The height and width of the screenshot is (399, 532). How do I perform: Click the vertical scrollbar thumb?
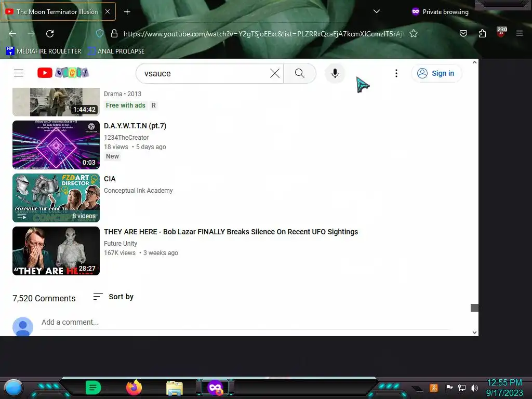(474, 308)
